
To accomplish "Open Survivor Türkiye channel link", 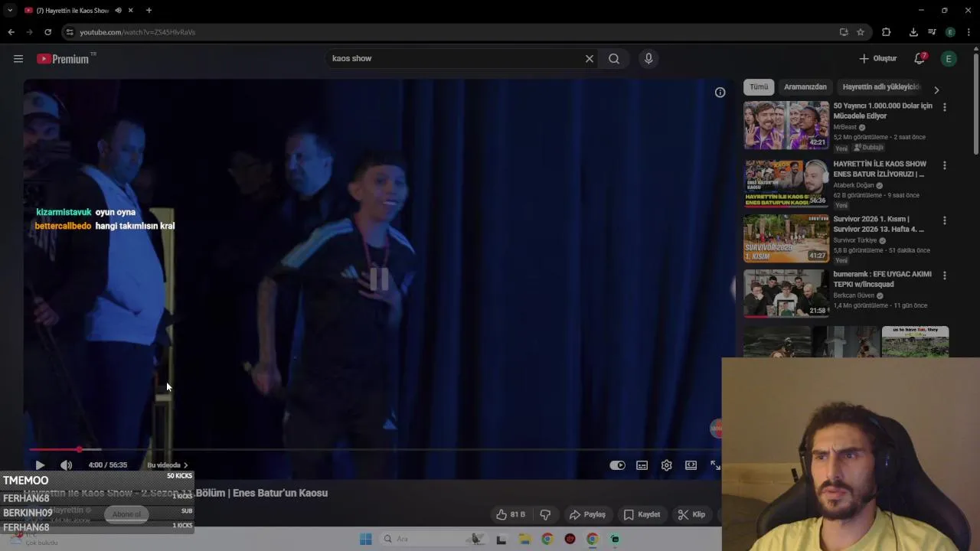I will tap(855, 240).
